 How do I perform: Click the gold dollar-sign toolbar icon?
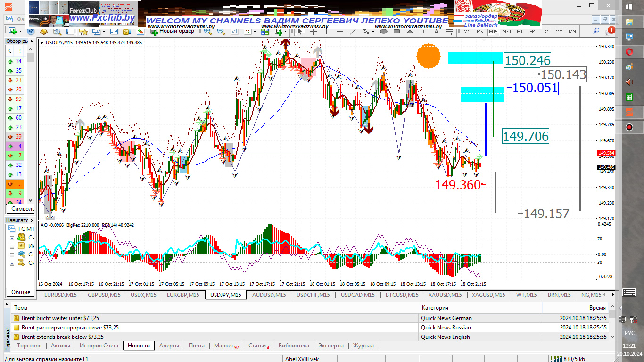coord(126,32)
